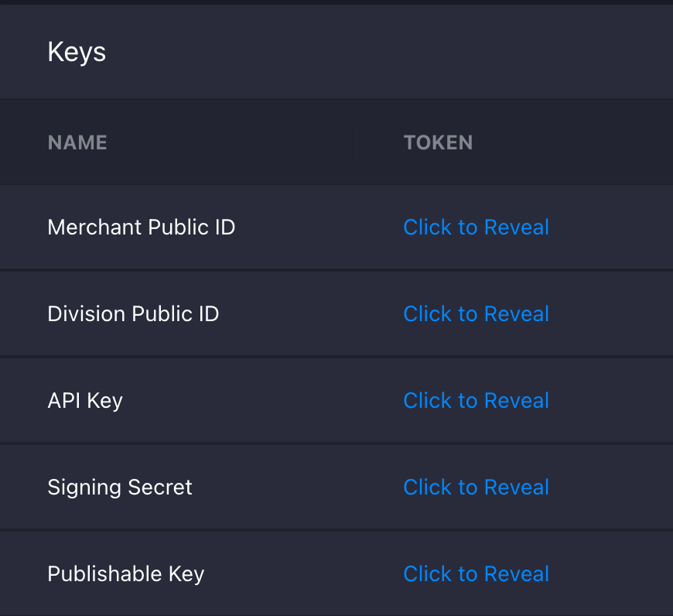Viewport: 673px width, 616px height.
Task: Select the Publishable Key table row
Action: point(336,573)
